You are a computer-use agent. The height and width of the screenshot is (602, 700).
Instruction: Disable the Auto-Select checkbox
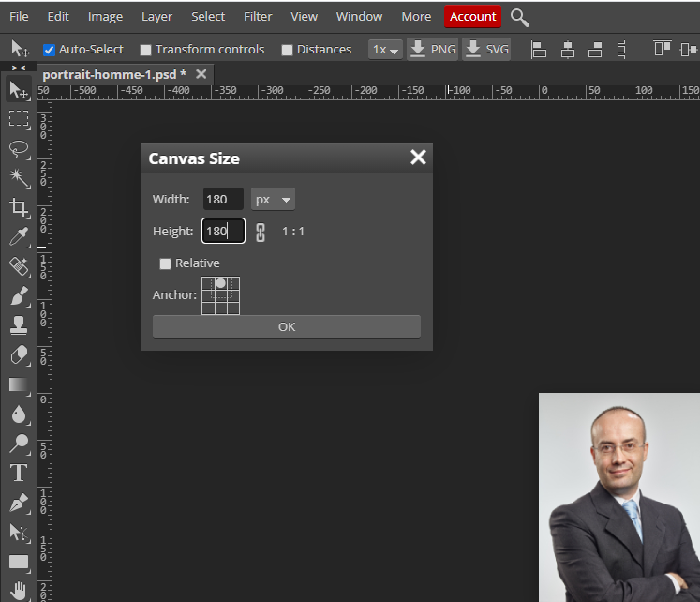[x=50, y=50]
